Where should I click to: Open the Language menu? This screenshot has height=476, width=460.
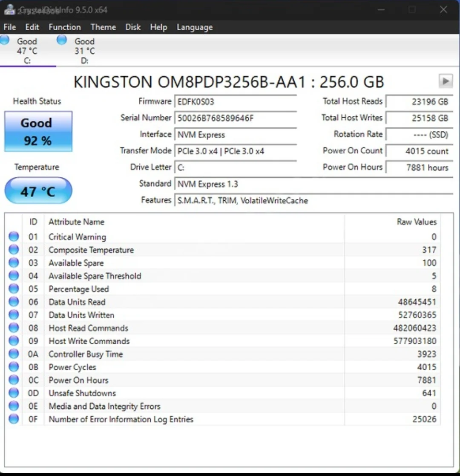195,27
